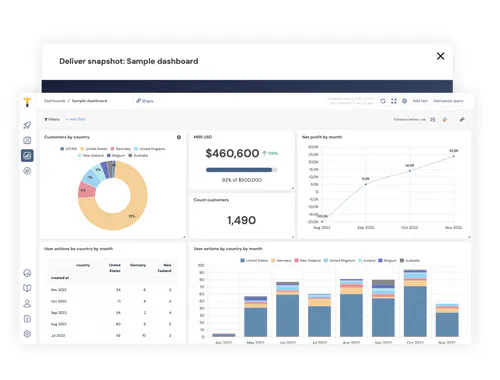This screenshot has height=380, width=500.
Task: Click the button left of Add saved query
Action: (420, 101)
